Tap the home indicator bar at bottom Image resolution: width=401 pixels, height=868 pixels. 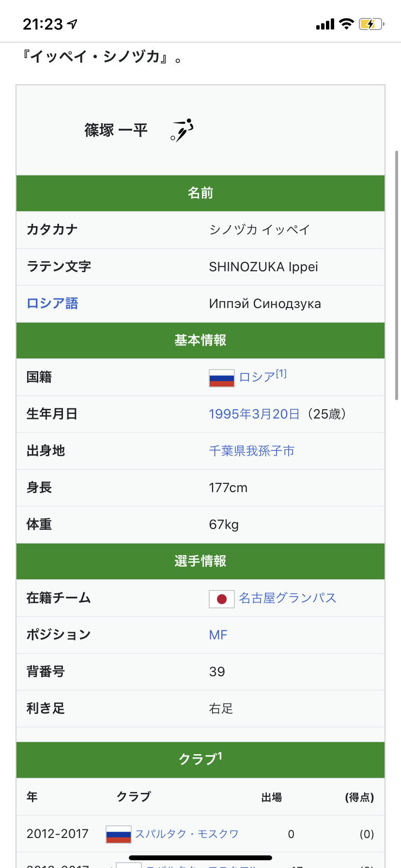coord(200,858)
